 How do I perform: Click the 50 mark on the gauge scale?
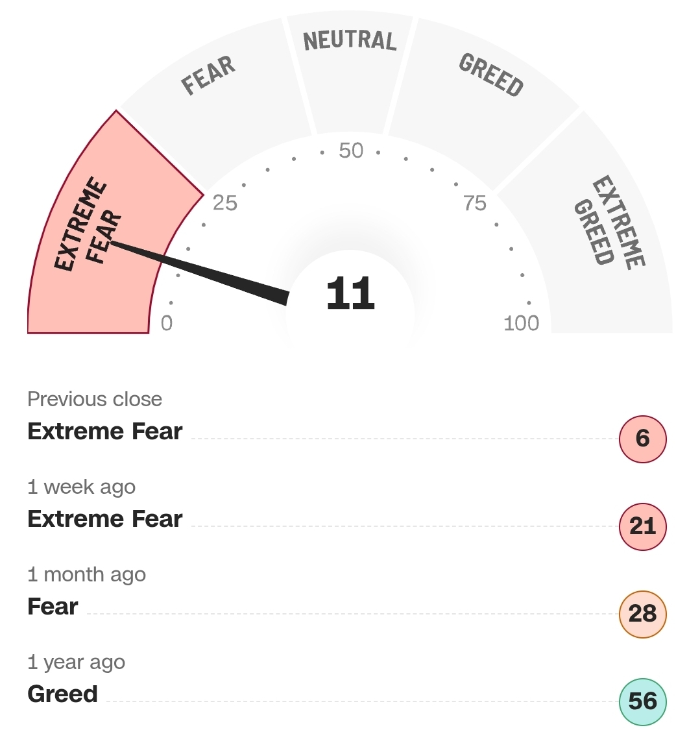point(351,151)
